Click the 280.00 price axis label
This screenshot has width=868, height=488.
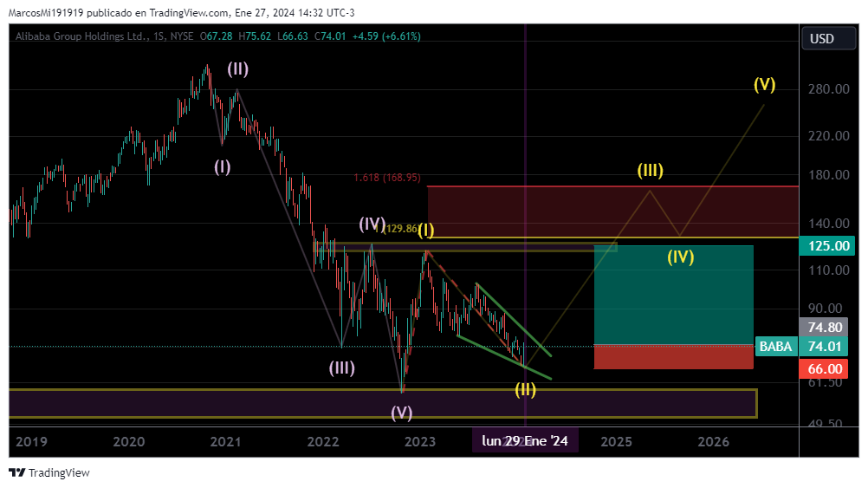click(828, 89)
